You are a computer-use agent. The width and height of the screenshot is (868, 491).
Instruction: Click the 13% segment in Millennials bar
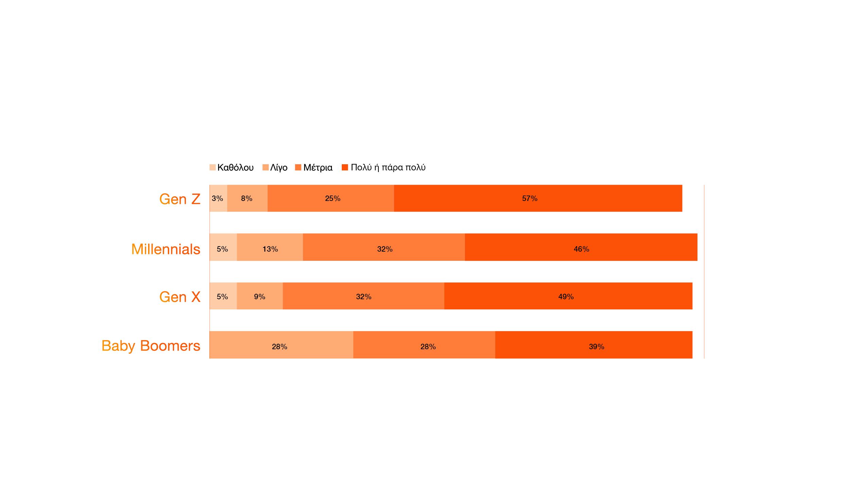tap(270, 247)
